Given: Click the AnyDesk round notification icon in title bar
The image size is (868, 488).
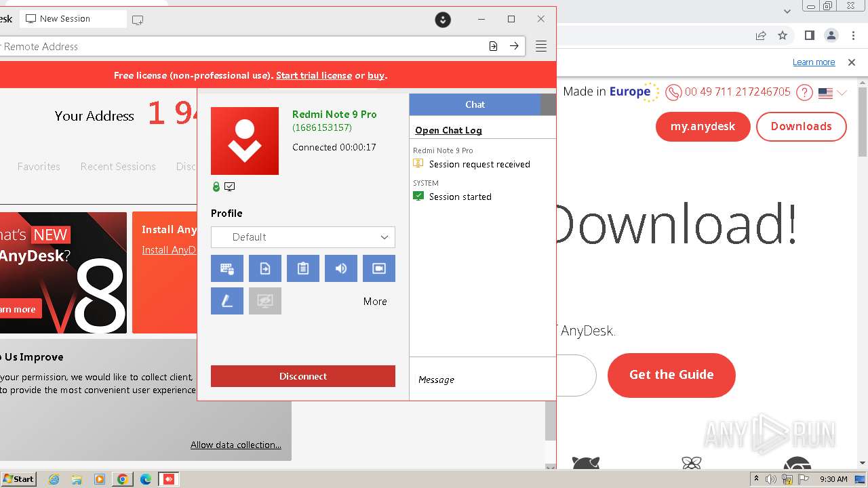Looking at the screenshot, I should pos(443,20).
